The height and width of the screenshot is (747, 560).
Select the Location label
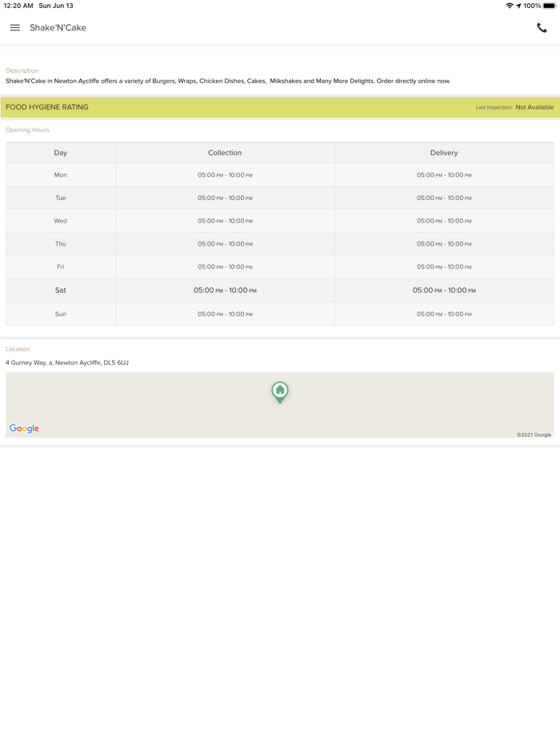[18, 350]
